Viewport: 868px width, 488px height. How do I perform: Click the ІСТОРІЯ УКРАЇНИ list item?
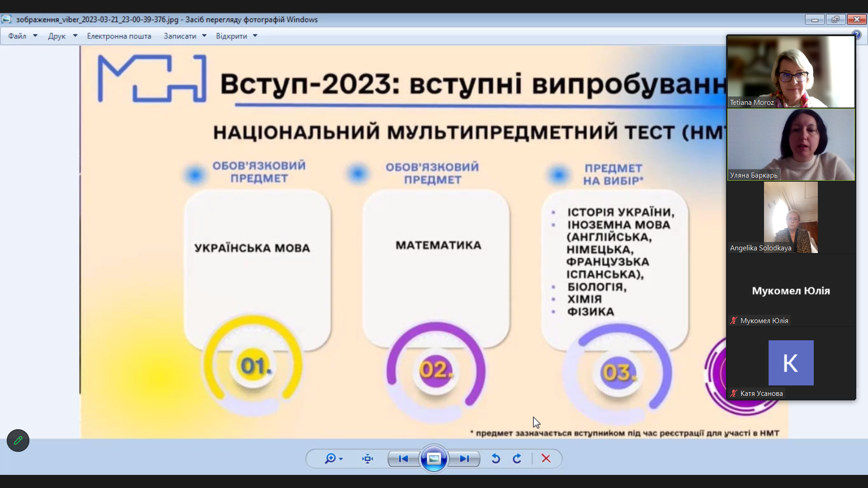click(x=621, y=212)
